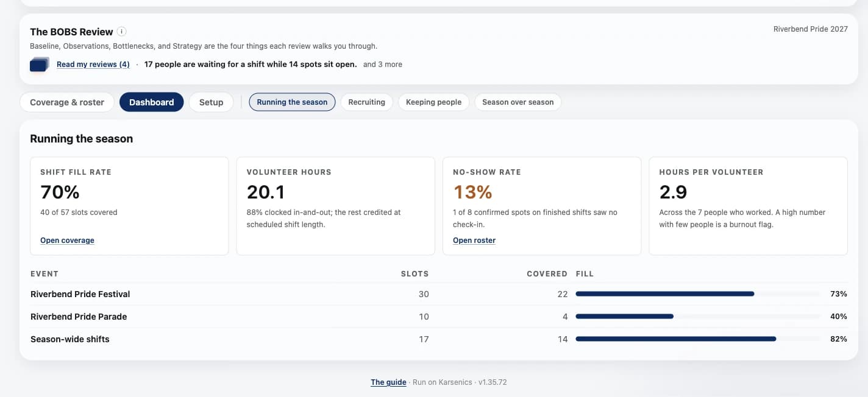
Task: Open The guide footer link
Action: pyautogui.click(x=388, y=382)
